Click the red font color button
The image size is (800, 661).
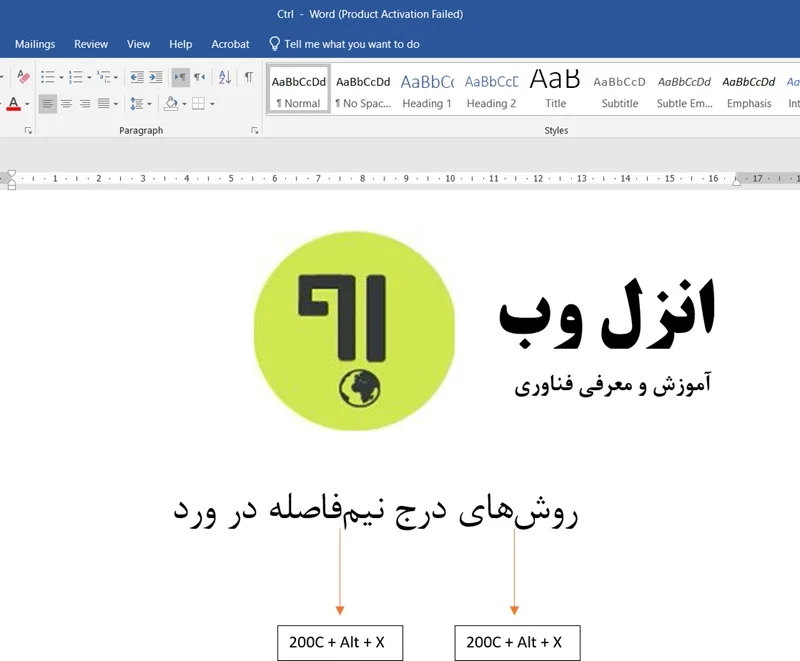click(14, 104)
